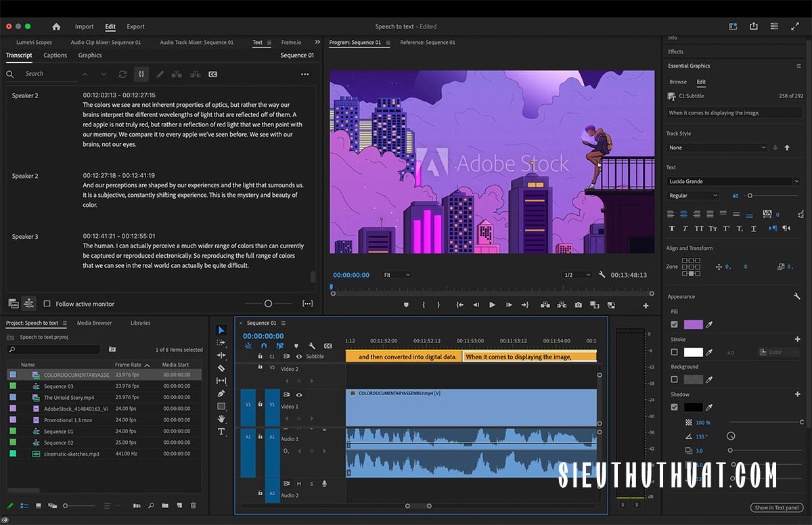Click the Appearance wrench icon

[797, 296]
